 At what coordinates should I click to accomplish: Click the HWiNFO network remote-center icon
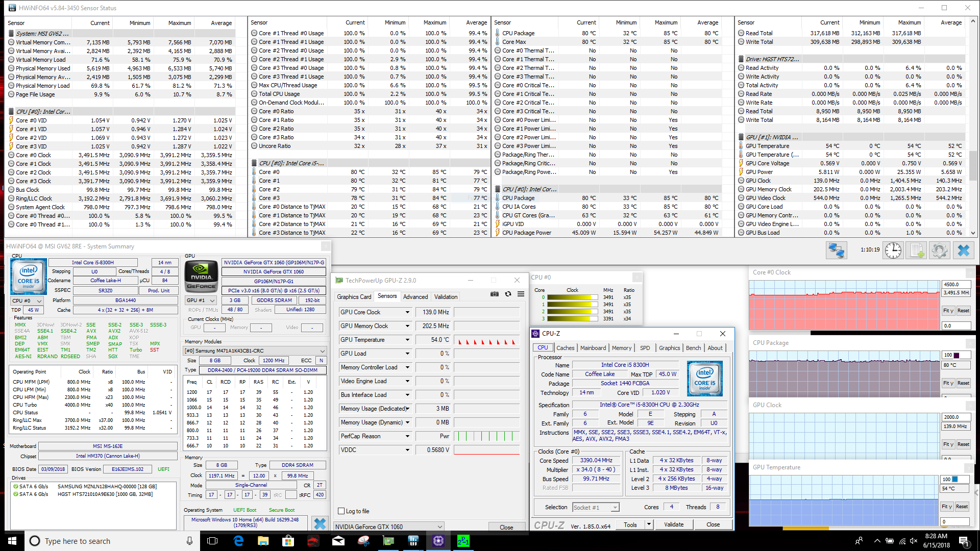837,251
